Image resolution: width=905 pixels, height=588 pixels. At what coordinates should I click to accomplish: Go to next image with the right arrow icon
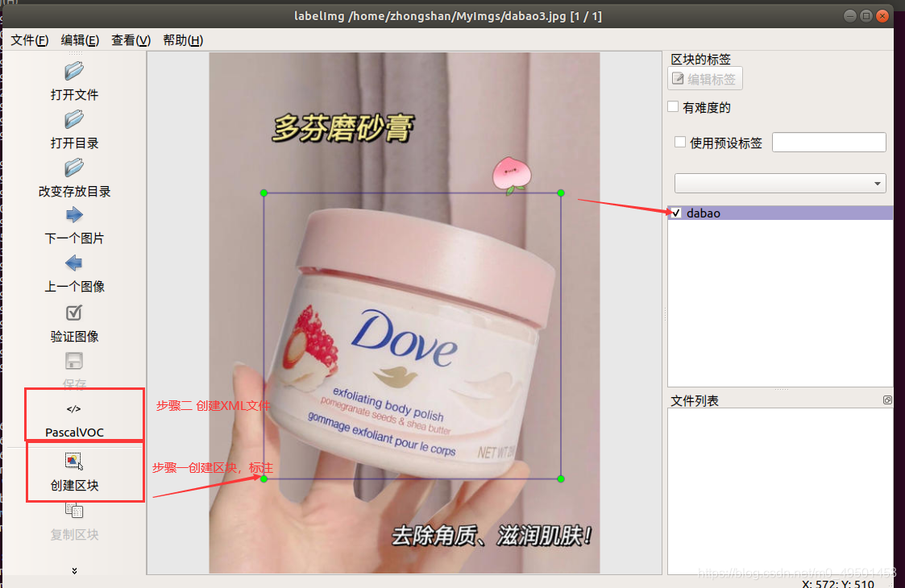74,215
